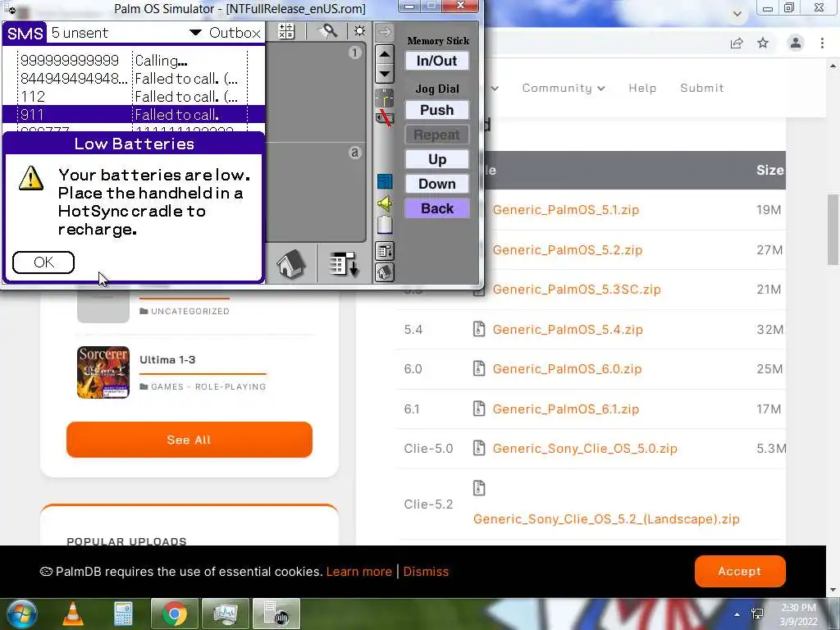Click the Size column header
The image size is (840, 630).
tap(769, 171)
